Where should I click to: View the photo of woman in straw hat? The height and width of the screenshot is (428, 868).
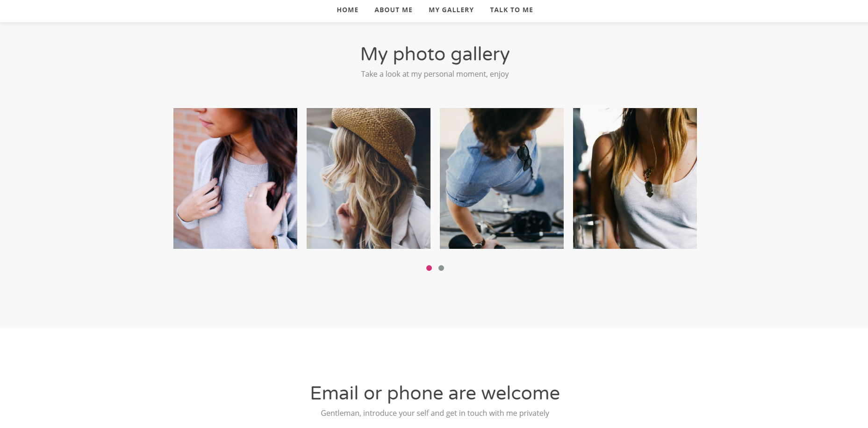pyautogui.click(x=368, y=178)
